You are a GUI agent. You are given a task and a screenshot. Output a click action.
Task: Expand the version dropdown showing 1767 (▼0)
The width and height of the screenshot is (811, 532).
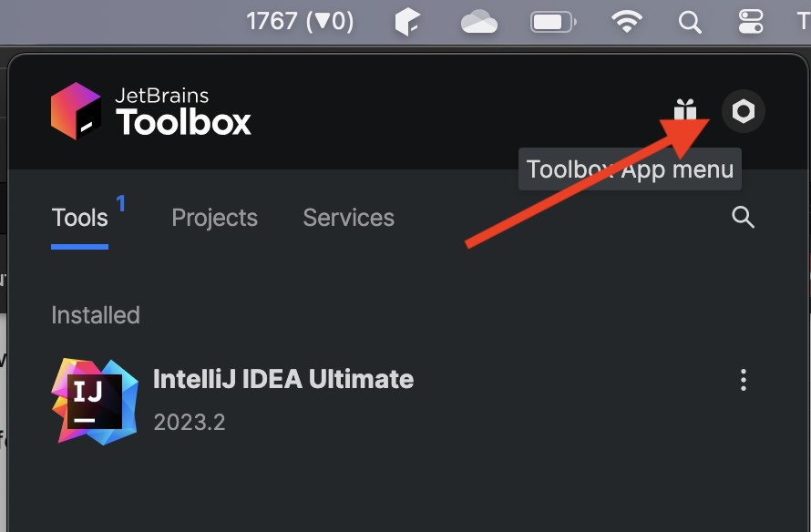[301, 22]
